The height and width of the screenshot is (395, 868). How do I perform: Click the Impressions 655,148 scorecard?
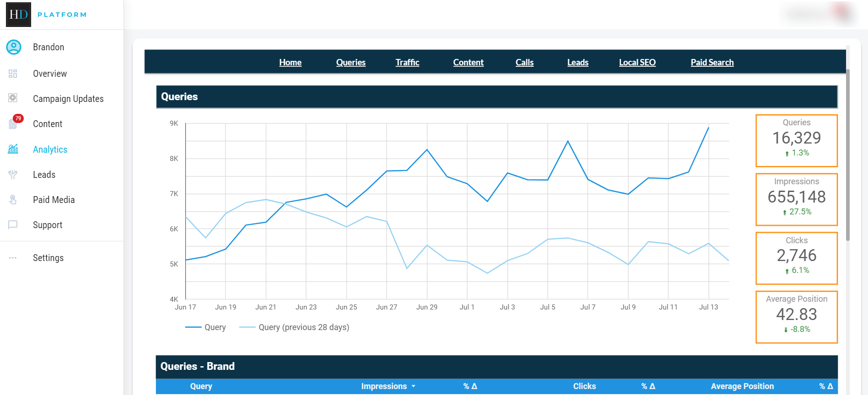pos(797,199)
